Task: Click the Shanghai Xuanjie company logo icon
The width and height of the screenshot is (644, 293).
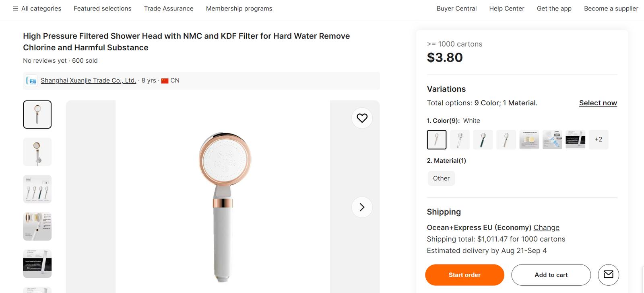Action: point(31,81)
